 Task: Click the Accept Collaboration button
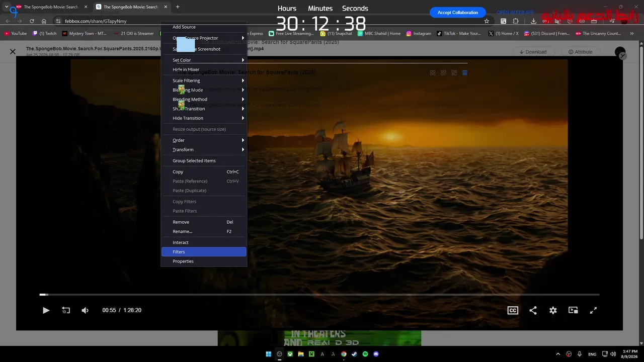pyautogui.click(x=458, y=13)
